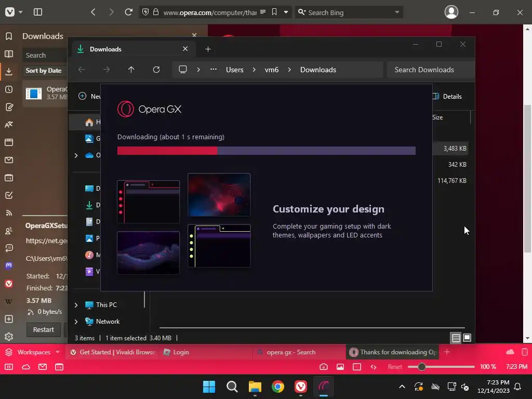Add a new File Explorer tab
This screenshot has width=532, height=399.
tap(208, 49)
